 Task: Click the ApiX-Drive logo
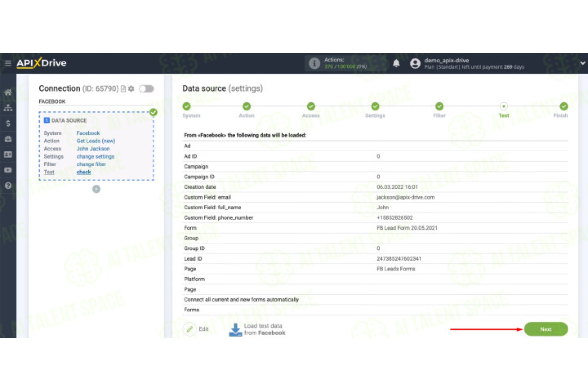pos(42,63)
